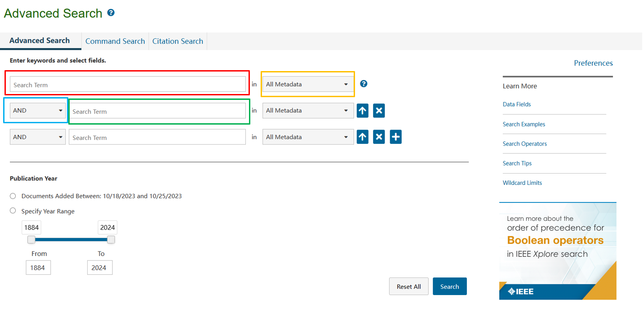Select the Documents Added Between radio option
The height and width of the screenshot is (318, 644).
click(13, 196)
